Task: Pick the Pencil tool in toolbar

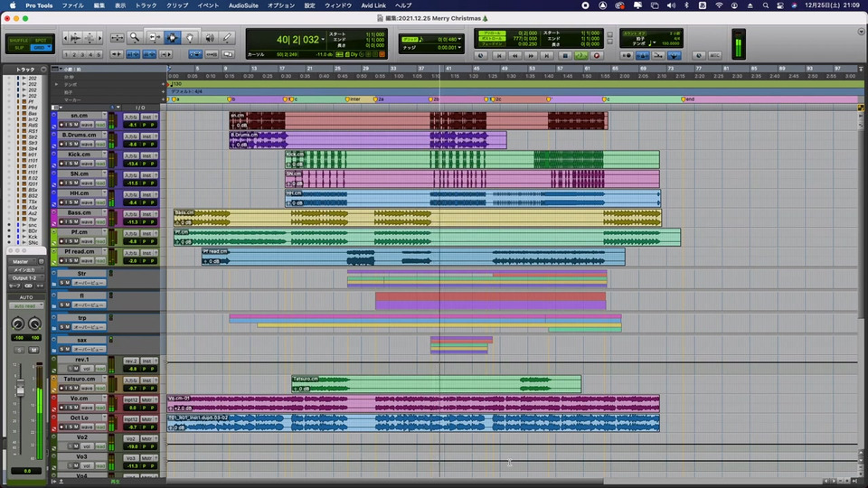Action: coord(229,37)
